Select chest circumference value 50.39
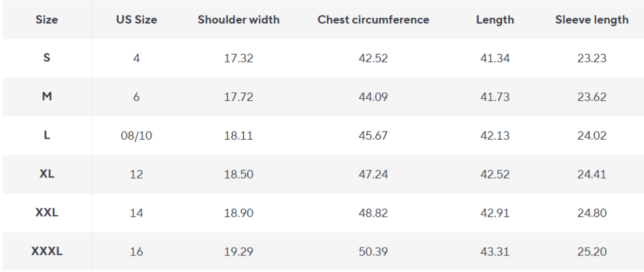Screen dimensions: 644x272 pos(373,252)
